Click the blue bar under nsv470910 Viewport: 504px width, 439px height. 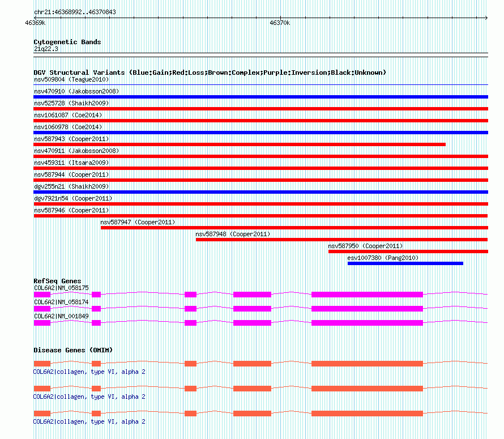(260, 97)
